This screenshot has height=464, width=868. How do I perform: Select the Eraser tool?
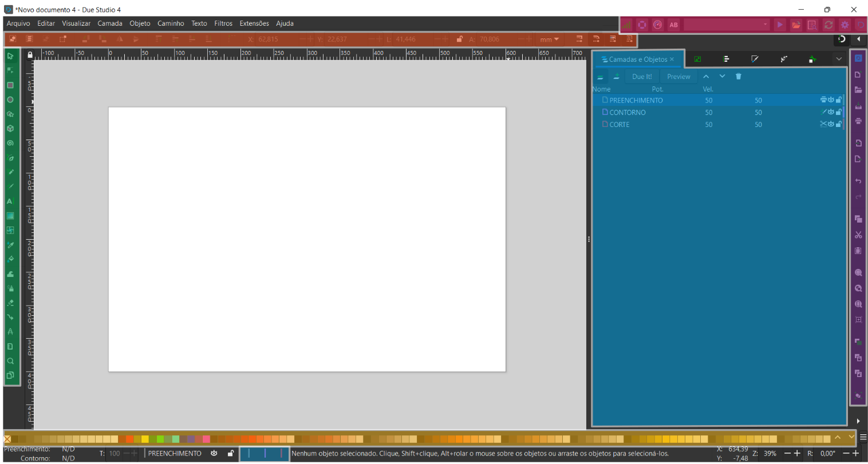coord(10,303)
